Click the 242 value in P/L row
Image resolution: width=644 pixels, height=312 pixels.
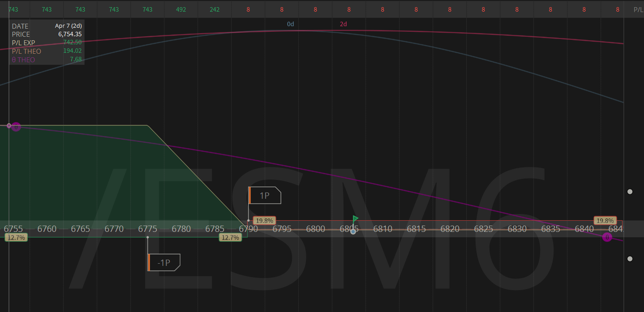click(215, 9)
